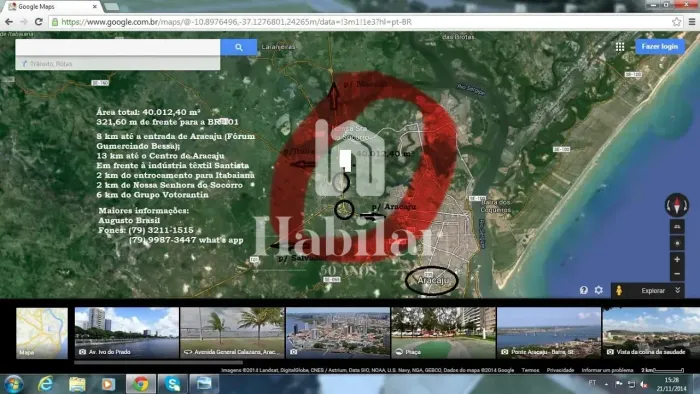
Task: Click Informar um problema link
Action: pos(607,370)
